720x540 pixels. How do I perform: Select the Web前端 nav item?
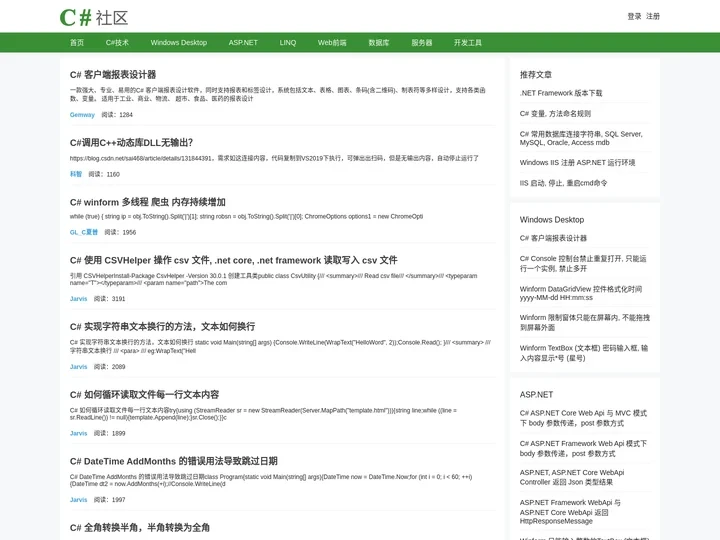[x=332, y=43]
